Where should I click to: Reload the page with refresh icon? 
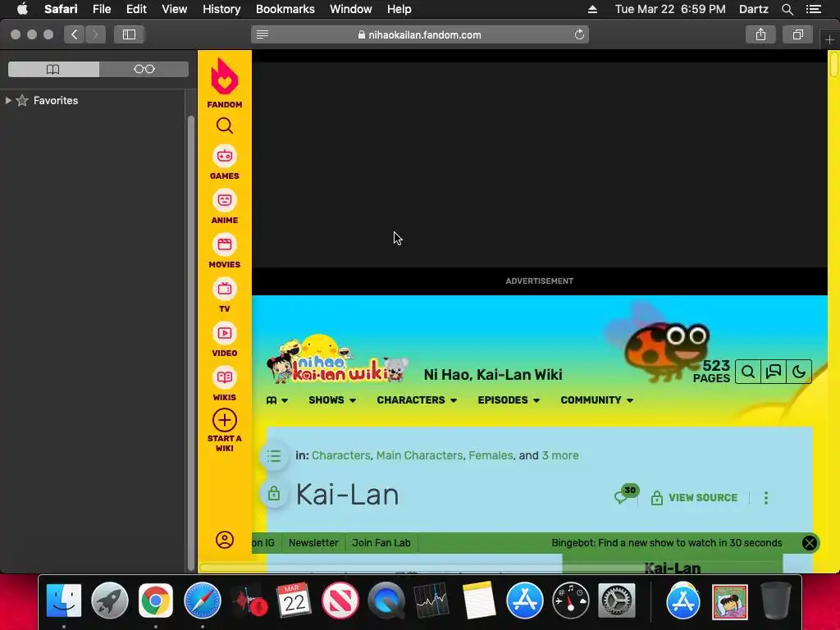[x=579, y=34]
